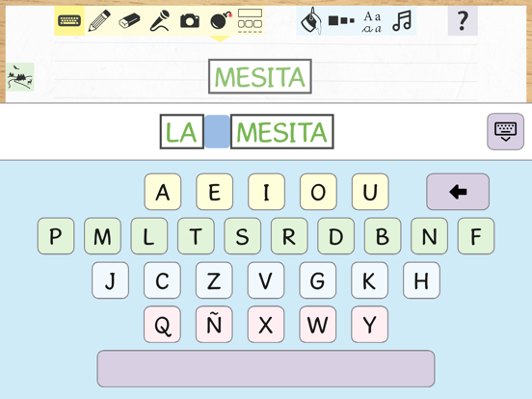Tap the letter X key
Image resolution: width=532 pixels, height=399 pixels.
click(266, 325)
